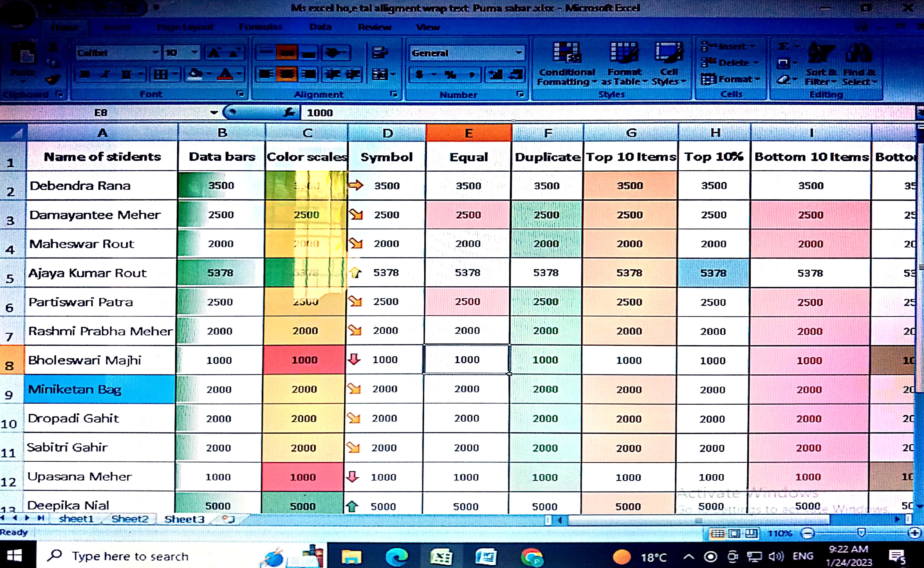Expand the Name Box dropdown arrow
The width and height of the screenshot is (924, 568).
coord(214,112)
